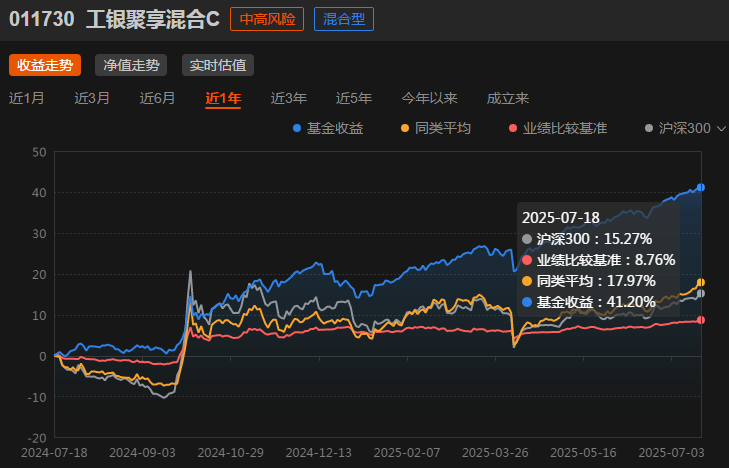The height and width of the screenshot is (468, 729).
Task: Click tooltip value 同类平均：17.97%
Action: click(x=589, y=281)
